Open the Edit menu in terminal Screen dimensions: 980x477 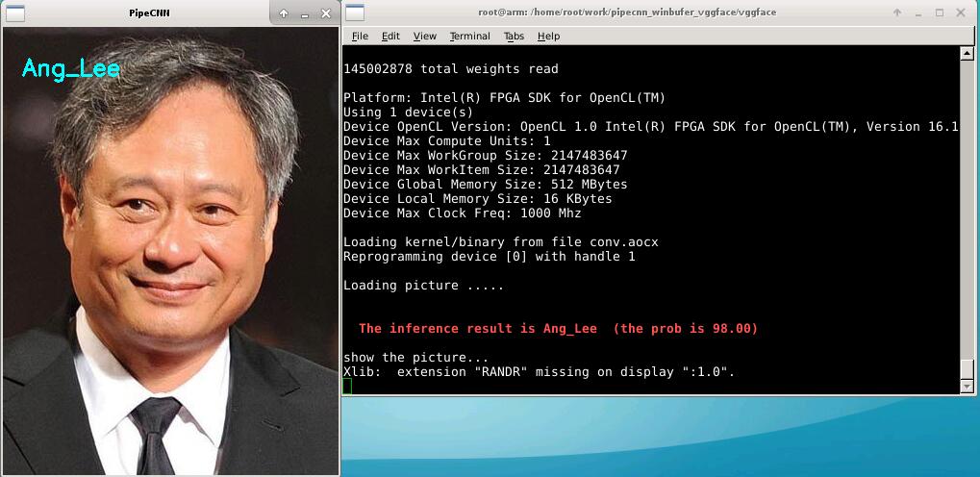coord(390,37)
